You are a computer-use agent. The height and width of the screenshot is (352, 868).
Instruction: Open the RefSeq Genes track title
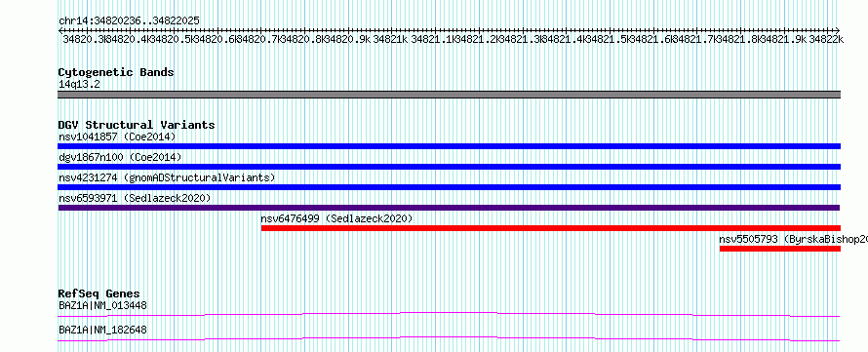click(99, 293)
